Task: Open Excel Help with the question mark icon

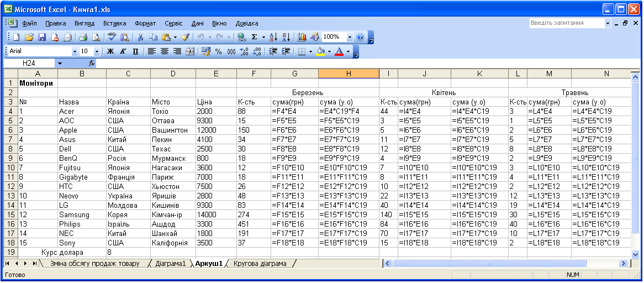Action: (x=360, y=38)
